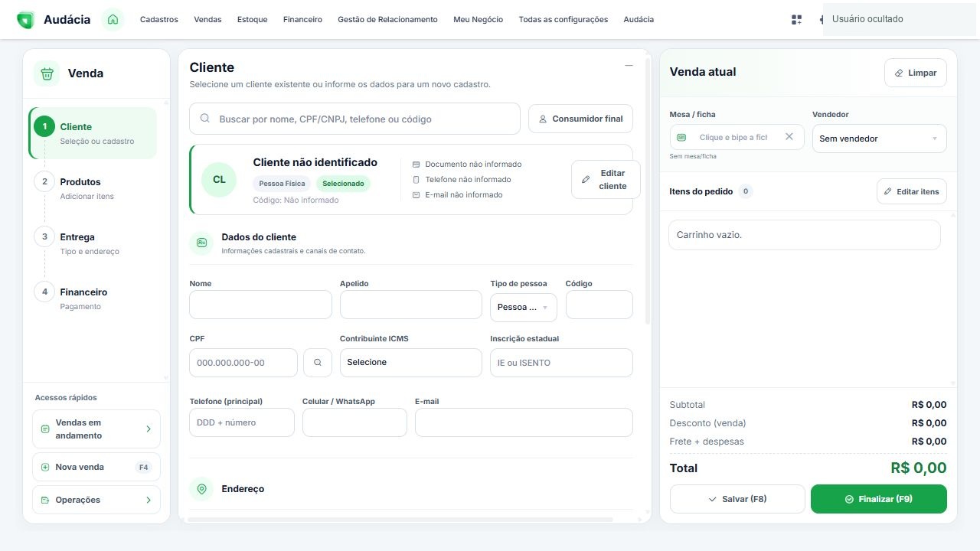Open the Estoque menu
The height and width of the screenshot is (551, 980).
coord(253,20)
